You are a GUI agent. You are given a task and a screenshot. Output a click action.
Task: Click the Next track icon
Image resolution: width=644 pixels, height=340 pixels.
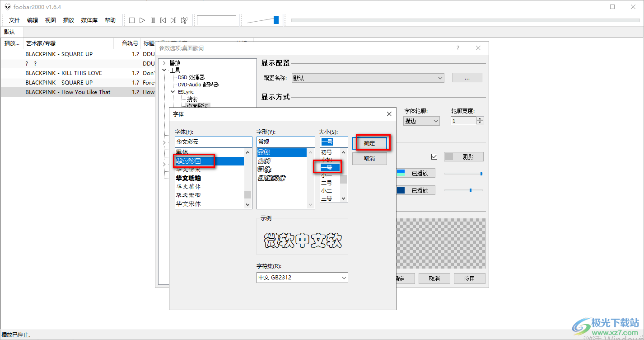(173, 20)
